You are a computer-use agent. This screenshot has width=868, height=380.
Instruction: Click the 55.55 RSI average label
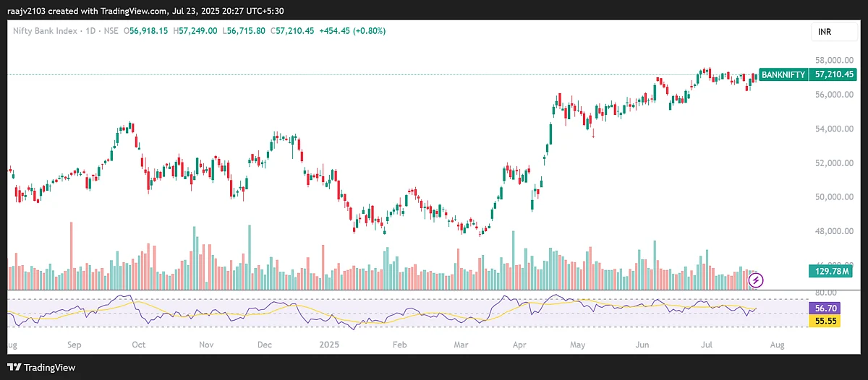pos(824,320)
